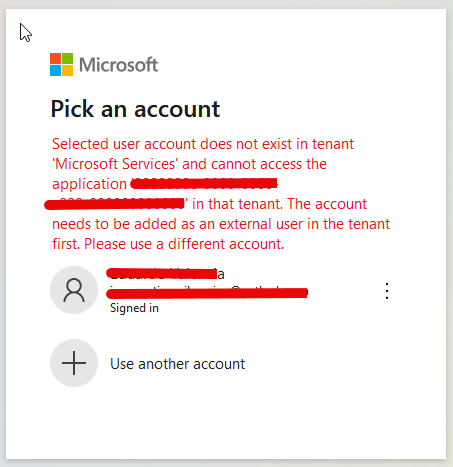453x467 pixels.
Task: Choose the signed-in account tile
Action: (x=221, y=290)
